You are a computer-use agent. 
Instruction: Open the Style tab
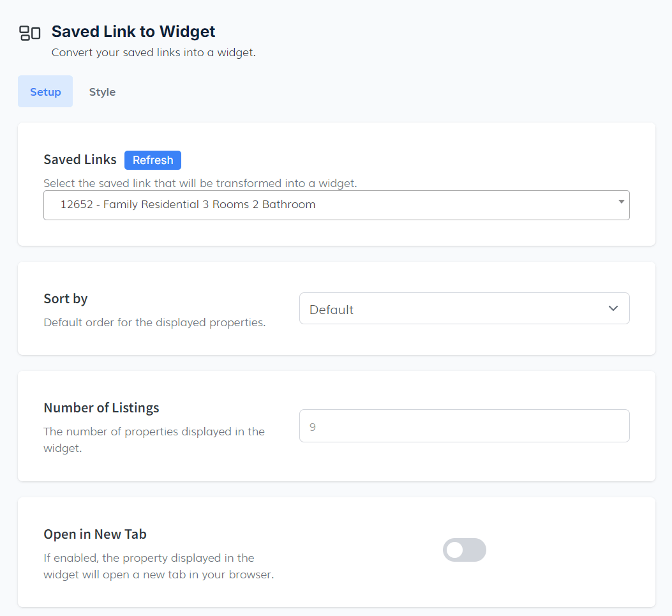point(102,92)
